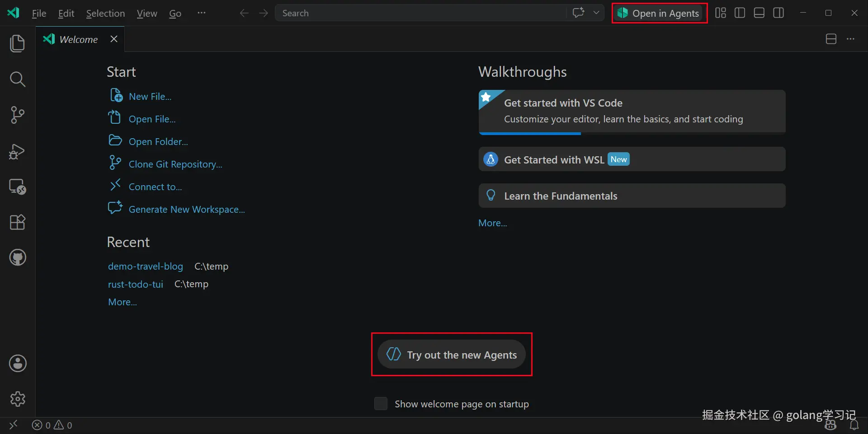Open recent folder rust-todo-tui
868x434 pixels.
136,284
